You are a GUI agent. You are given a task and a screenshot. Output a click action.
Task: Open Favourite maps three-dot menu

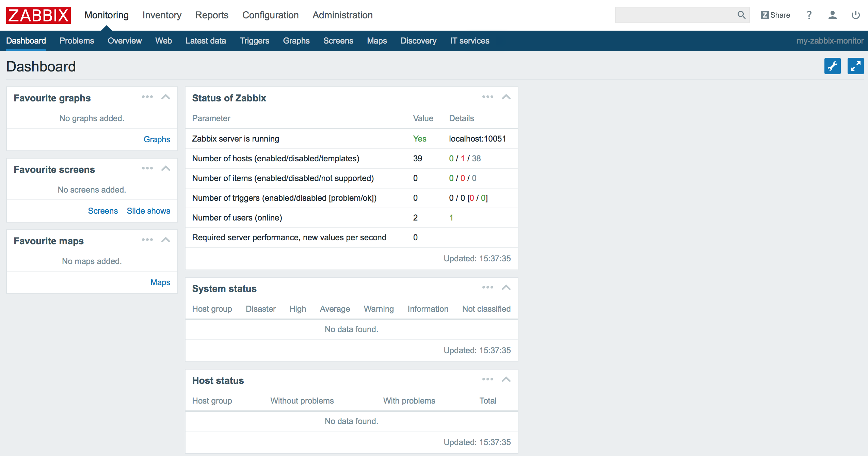click(x=147, y=240)
